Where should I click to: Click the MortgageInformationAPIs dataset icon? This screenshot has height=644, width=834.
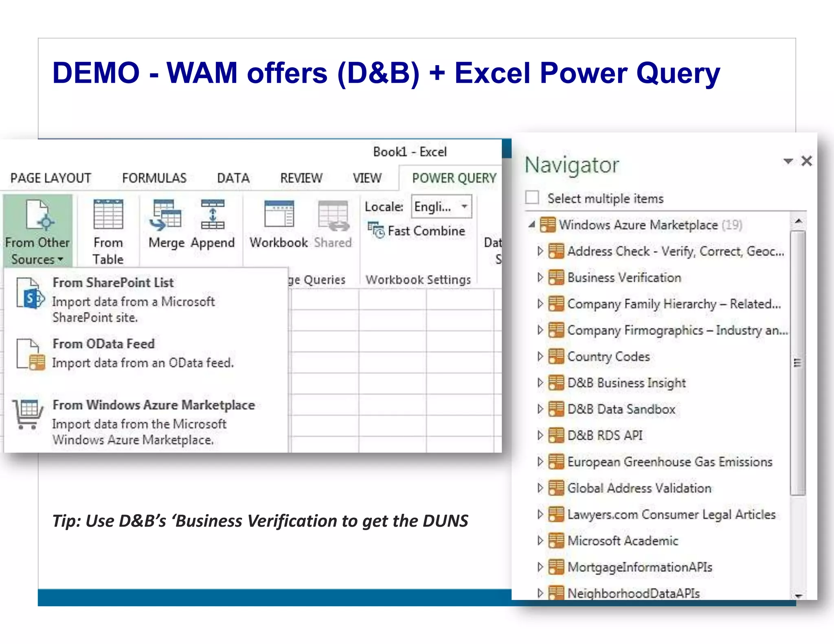pos(556,567)
